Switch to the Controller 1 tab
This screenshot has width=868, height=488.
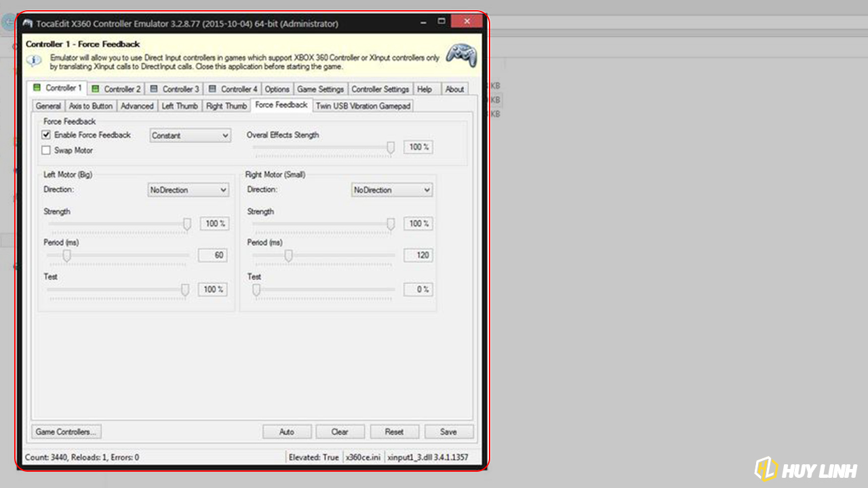(58, 88)
